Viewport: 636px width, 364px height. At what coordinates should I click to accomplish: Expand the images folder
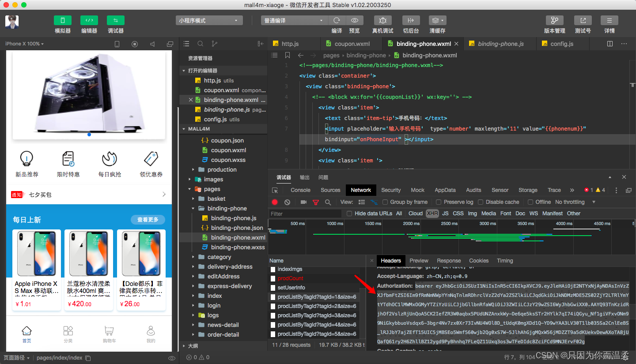point(189,180)
